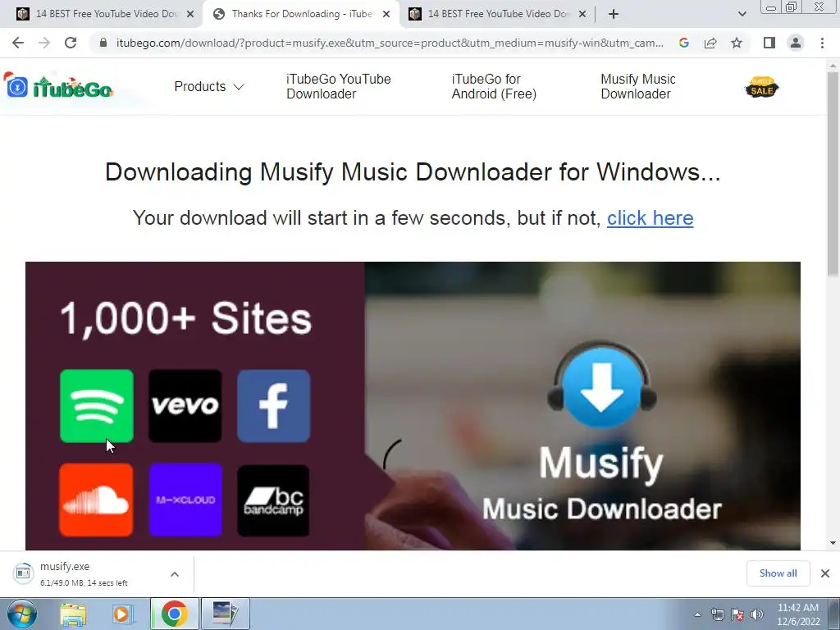Open the tab search dropdown arrow
The height and width of the screenshot is (630, 840).
tap(742, 14)
